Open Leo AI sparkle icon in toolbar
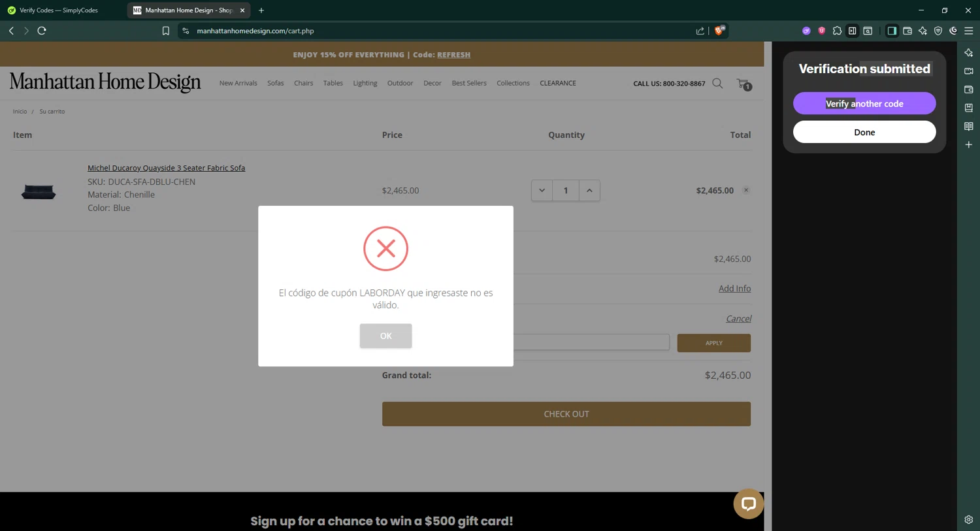The width and height of the screenshot is (980, 531). pos(923,31)
